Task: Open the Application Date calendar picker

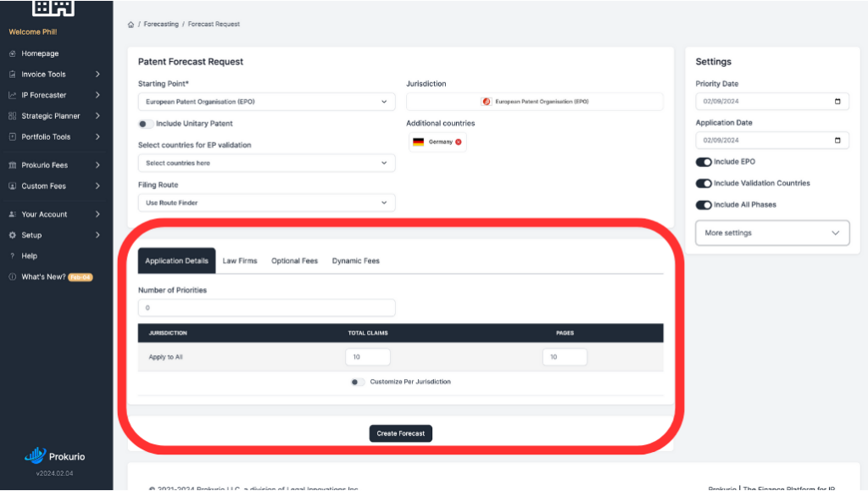Action: (x=837, y=140)
